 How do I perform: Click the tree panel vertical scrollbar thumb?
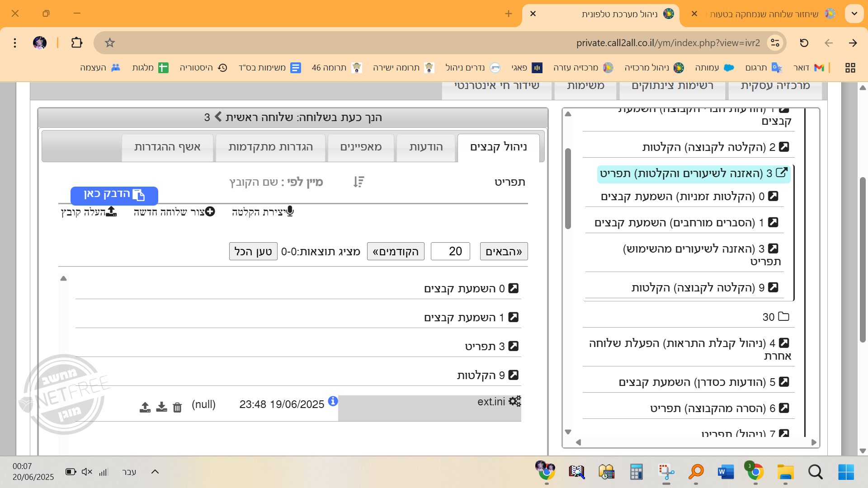[568, 189]
